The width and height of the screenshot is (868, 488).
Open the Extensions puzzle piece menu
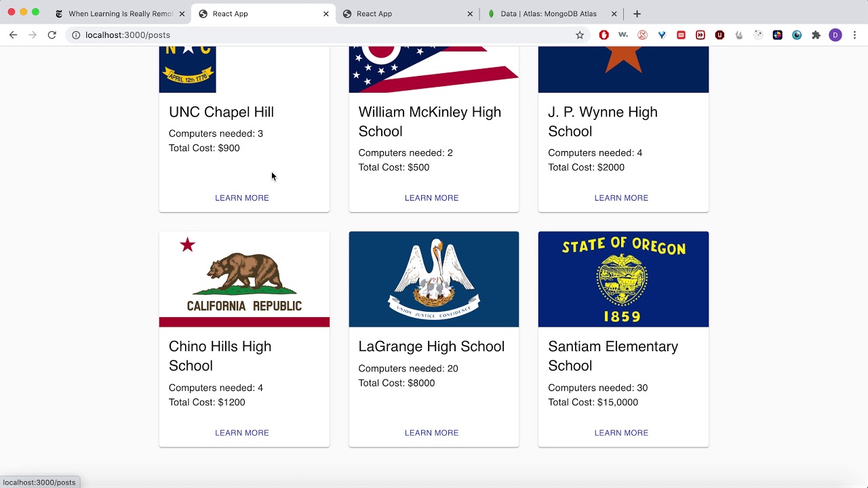point(816,35)
